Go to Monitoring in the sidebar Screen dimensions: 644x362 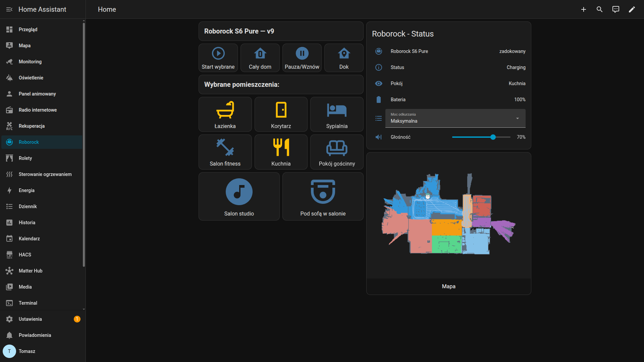[42, 62]
